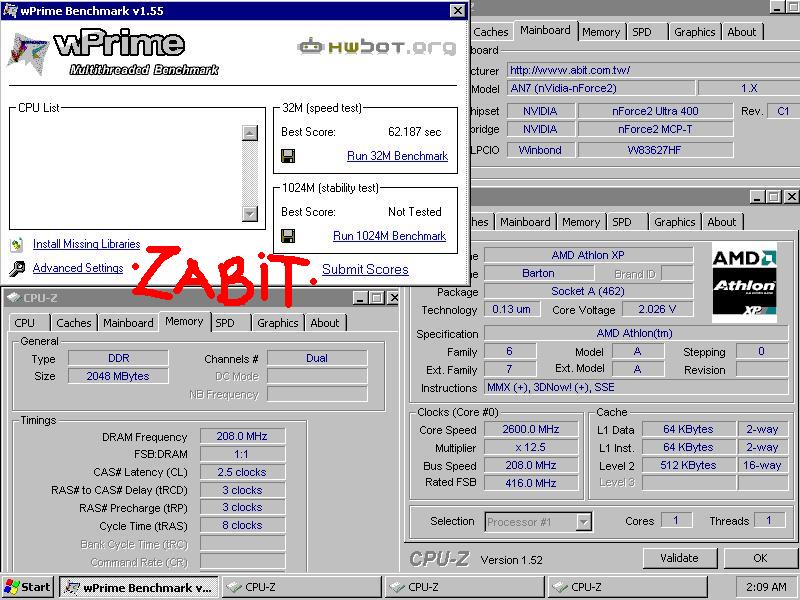Viewport: 800px width, 600px height.
Task: Click the Start button Windows logo
Action: (11, 587)
